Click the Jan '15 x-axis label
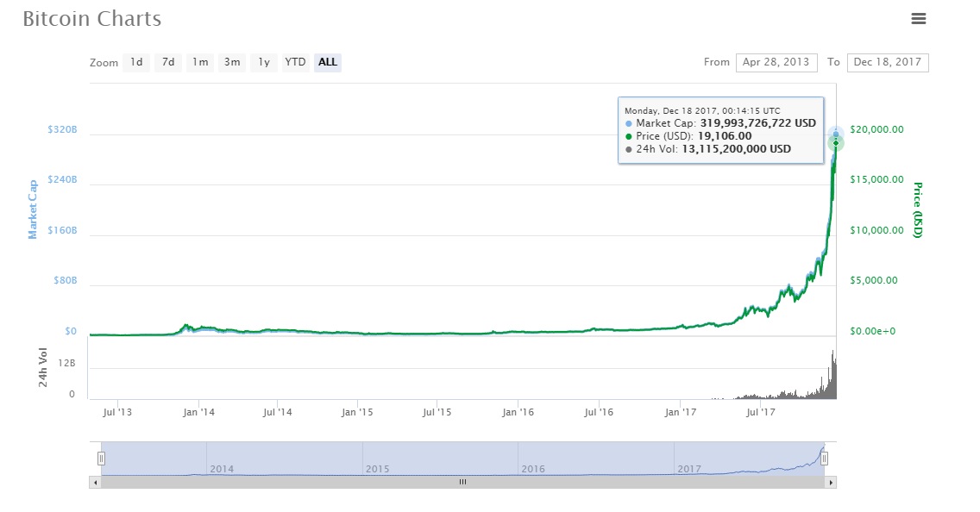The height and width of the screenshot is (512, 980). (x=357, y=412)
